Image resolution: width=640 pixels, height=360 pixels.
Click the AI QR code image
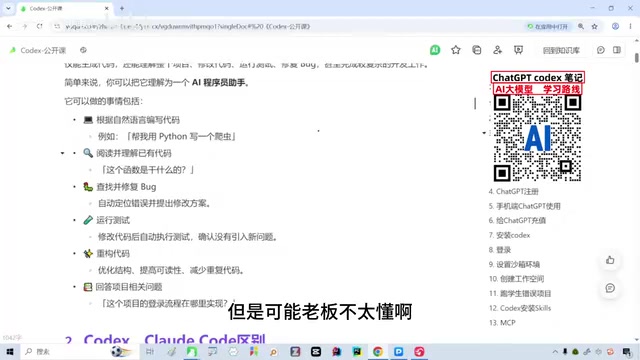(x=537, y=138)
